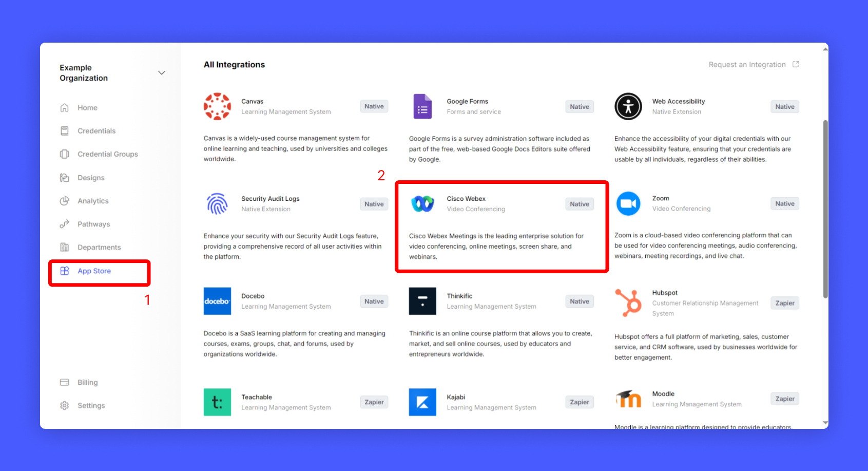Expand the Example Organization dropdown chevron
Viewport: 868px width, 471px height.
(x=162, y=73)
